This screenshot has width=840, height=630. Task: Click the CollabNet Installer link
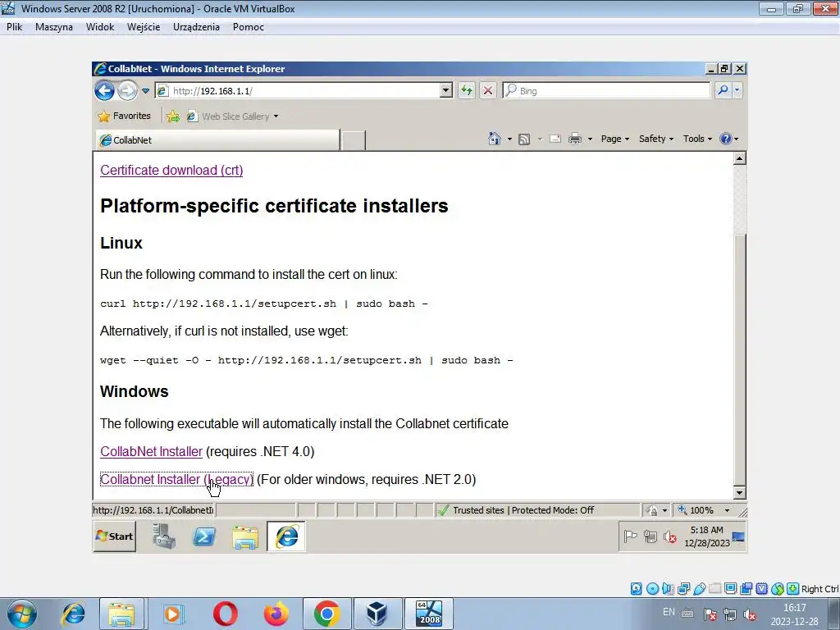point(151,452)
